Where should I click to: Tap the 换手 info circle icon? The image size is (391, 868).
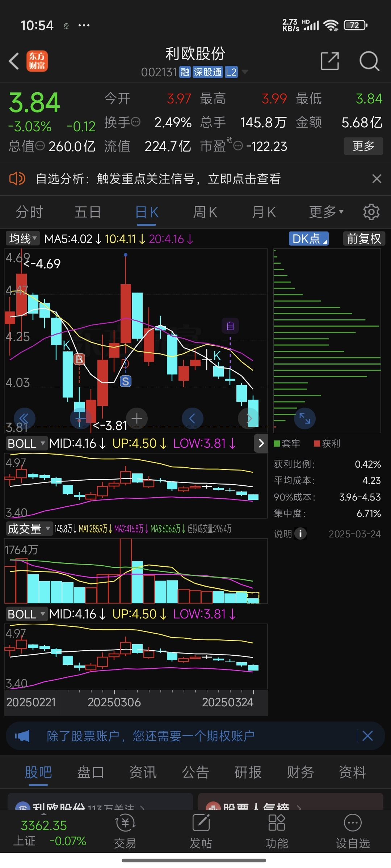(136, 122)
